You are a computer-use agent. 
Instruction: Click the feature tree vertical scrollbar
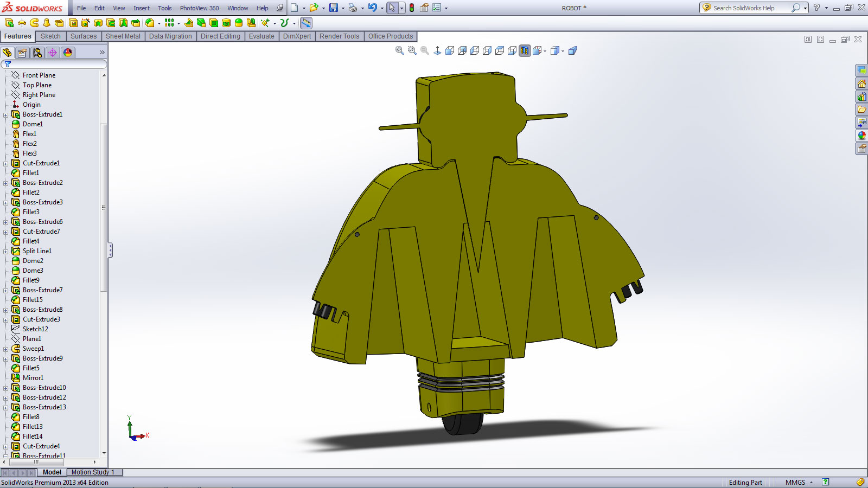(104, 208)
